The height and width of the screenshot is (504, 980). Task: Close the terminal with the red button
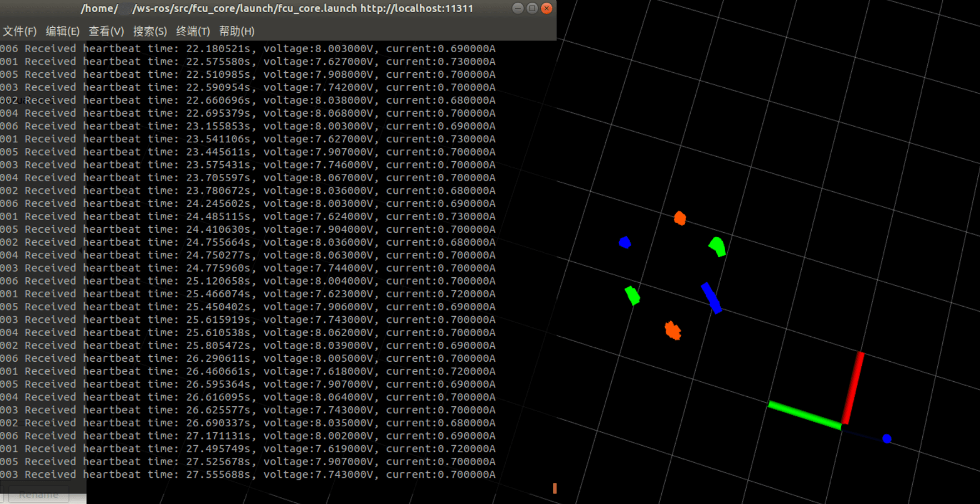pos(546,8)
